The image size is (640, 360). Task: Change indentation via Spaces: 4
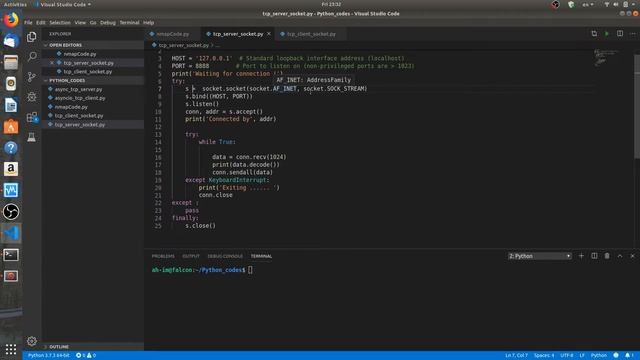tap(544, 356)
